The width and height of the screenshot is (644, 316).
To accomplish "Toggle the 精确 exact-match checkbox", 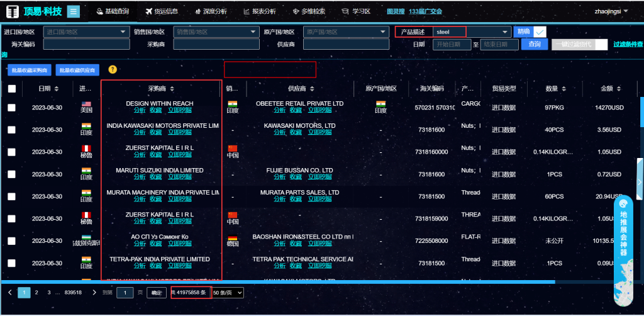I will (x=539, y=32).
